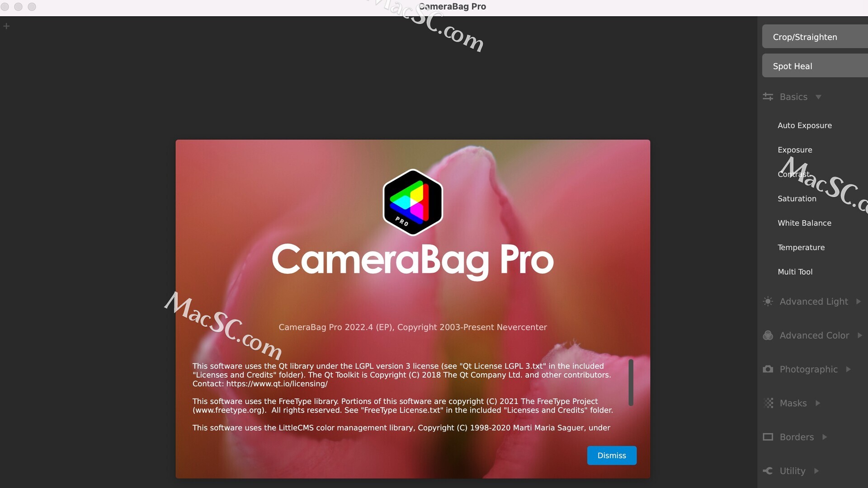The image size is (868, 488).
Task: Select the White Balance adjustment
Action: point(805,223)
